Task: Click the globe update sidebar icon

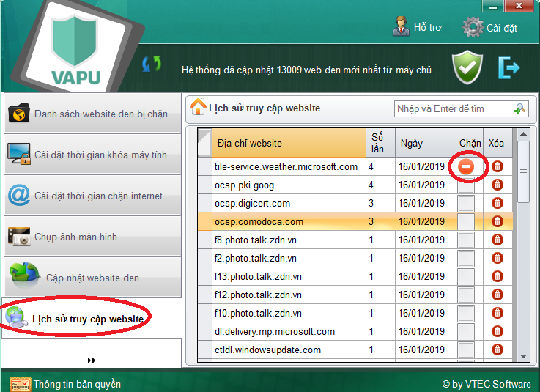Action: 24,275
